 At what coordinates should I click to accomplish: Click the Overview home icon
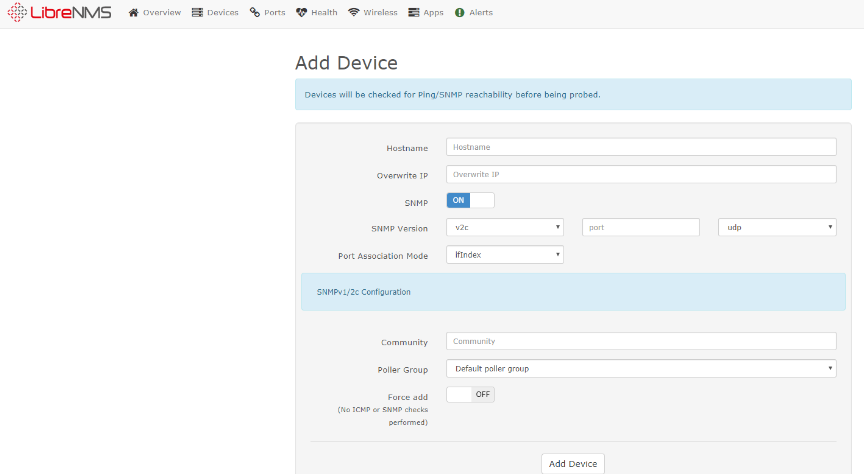(x=134, y=13)
